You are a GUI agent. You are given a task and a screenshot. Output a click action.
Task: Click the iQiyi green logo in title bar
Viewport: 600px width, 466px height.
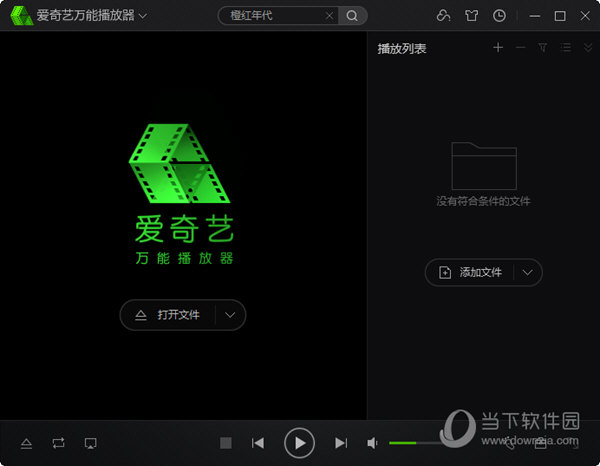click(21, 16)
